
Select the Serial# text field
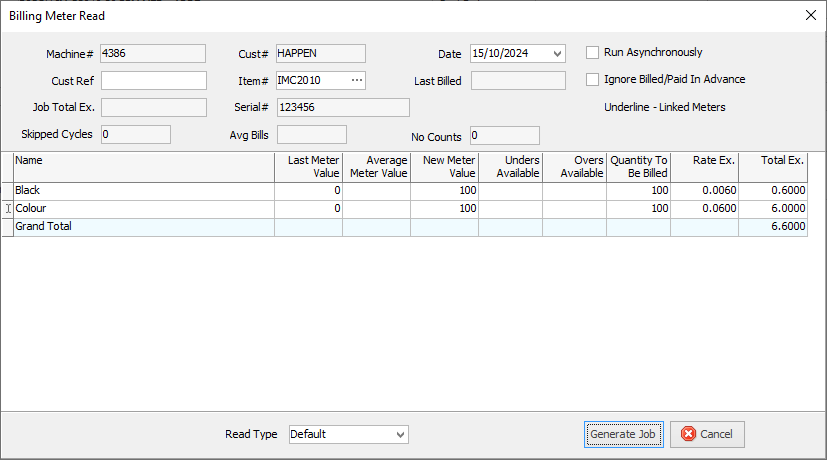(343, 107)
